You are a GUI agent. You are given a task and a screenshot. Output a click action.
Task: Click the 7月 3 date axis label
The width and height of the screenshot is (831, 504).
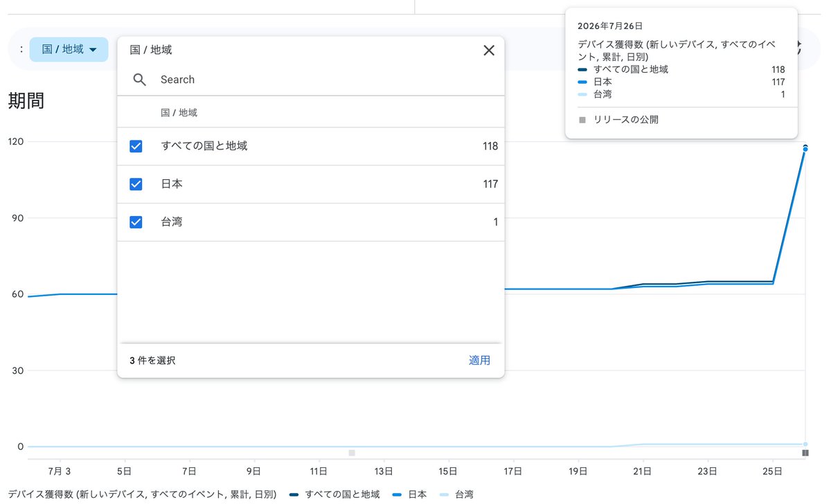59,472
